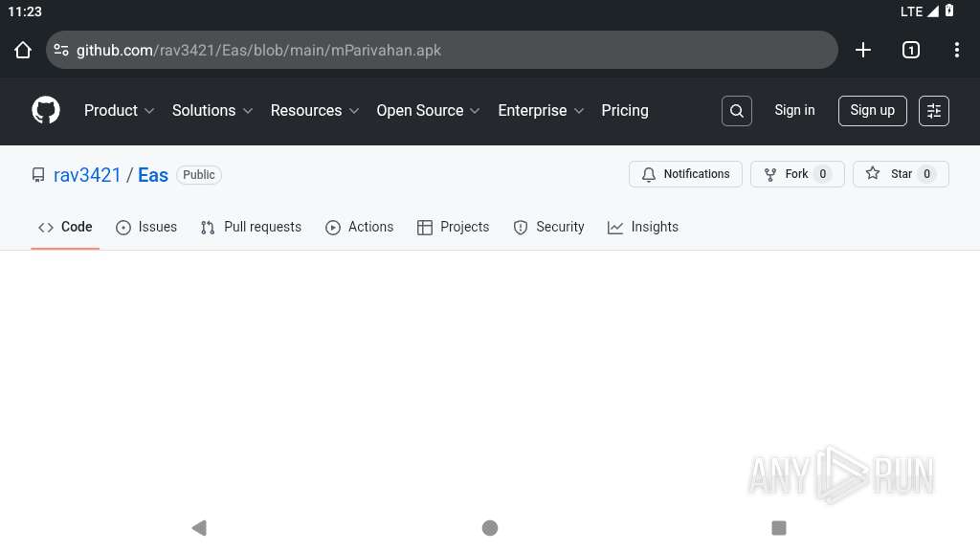This screenshot has width=980, height=551.
Task: Expand the Resources menu
Action: (314, 111)
